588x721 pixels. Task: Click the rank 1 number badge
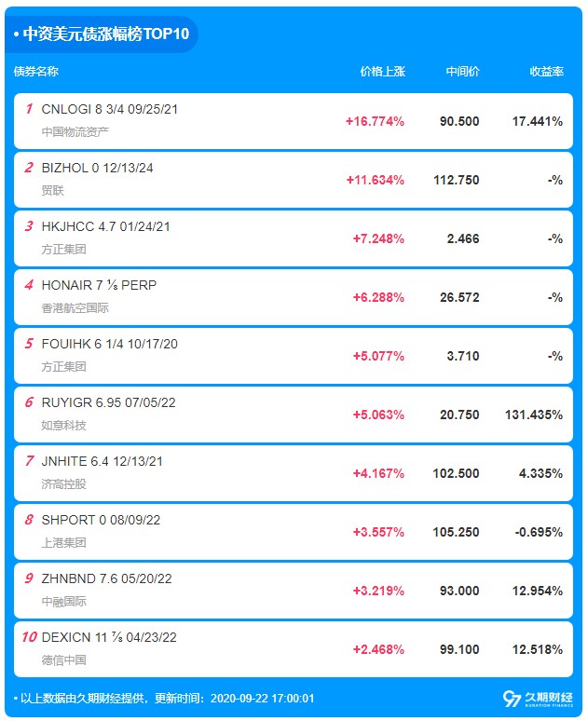(x=29, y=109)
